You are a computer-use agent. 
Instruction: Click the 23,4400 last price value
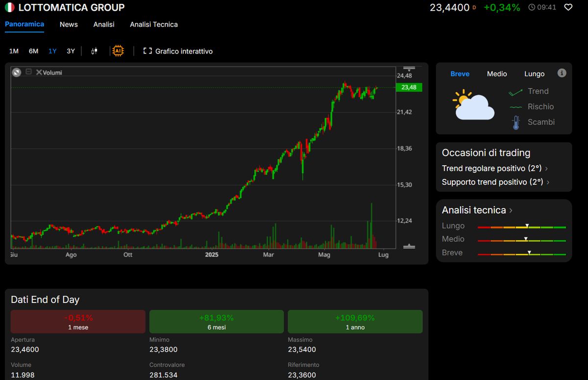click(x=450, y=7)
